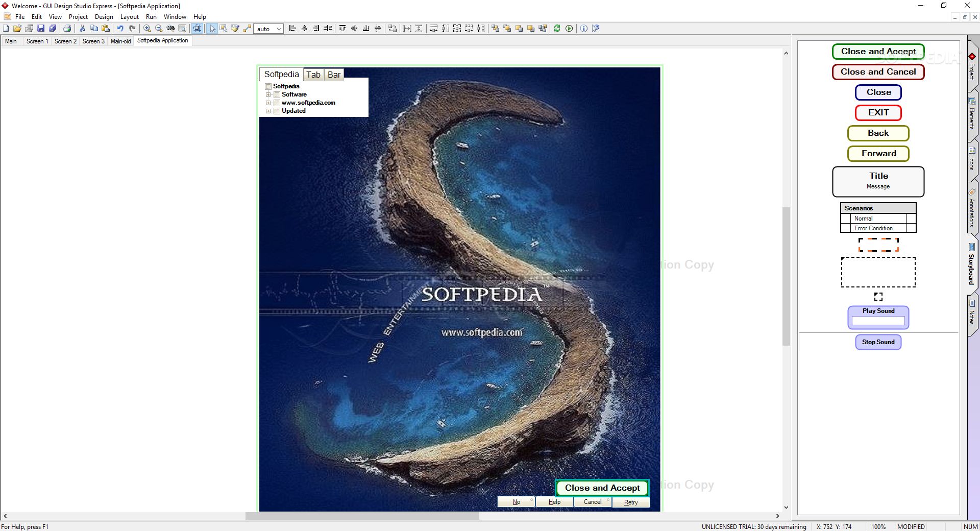Select the 'Normal' scenario row
The height and width of the screenshot is (531, 980).
pos(878,219)
